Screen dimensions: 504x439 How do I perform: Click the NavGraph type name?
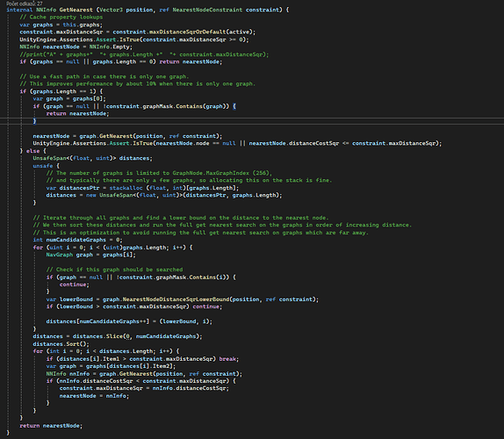click(60, 255)
